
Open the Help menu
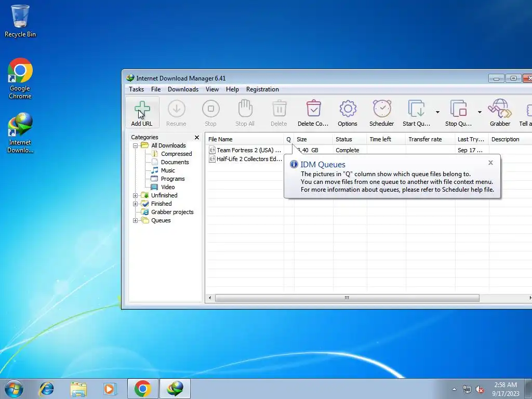pyautogui.click(x=232, y=89)
